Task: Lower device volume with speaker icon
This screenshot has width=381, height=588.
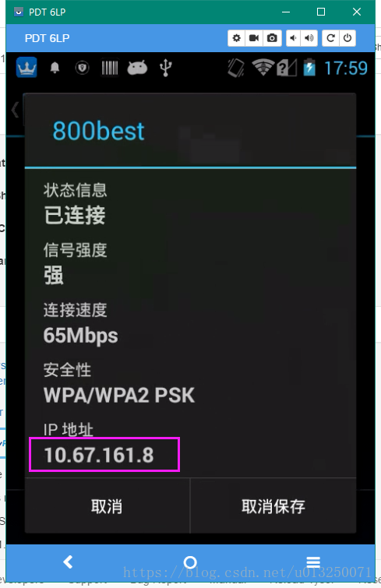Action: pyautogui.click(x=294, y=38)
